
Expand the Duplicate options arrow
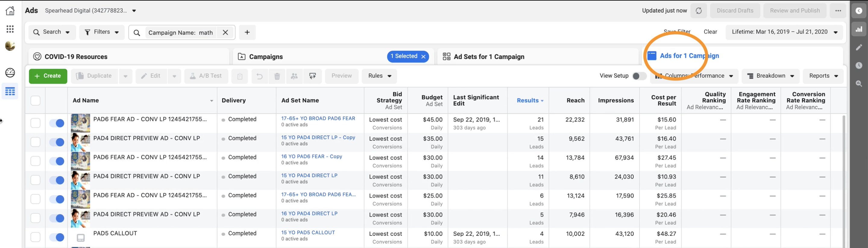[125, 76]
